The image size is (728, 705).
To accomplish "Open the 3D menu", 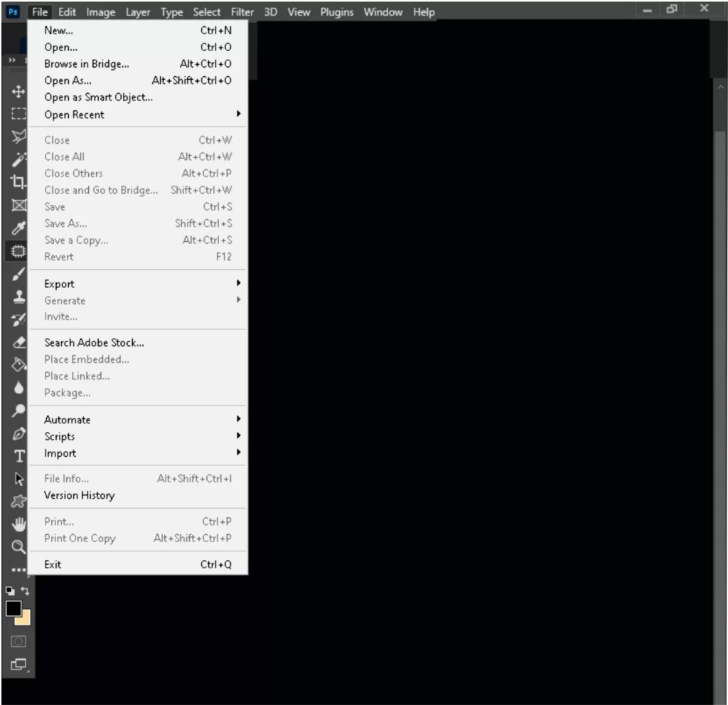I will click(271, 11).
